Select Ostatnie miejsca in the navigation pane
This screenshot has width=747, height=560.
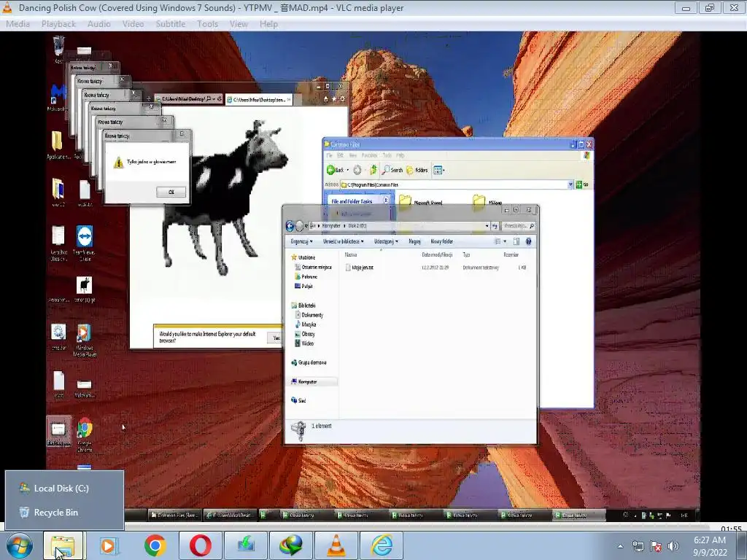click(313, 267)
